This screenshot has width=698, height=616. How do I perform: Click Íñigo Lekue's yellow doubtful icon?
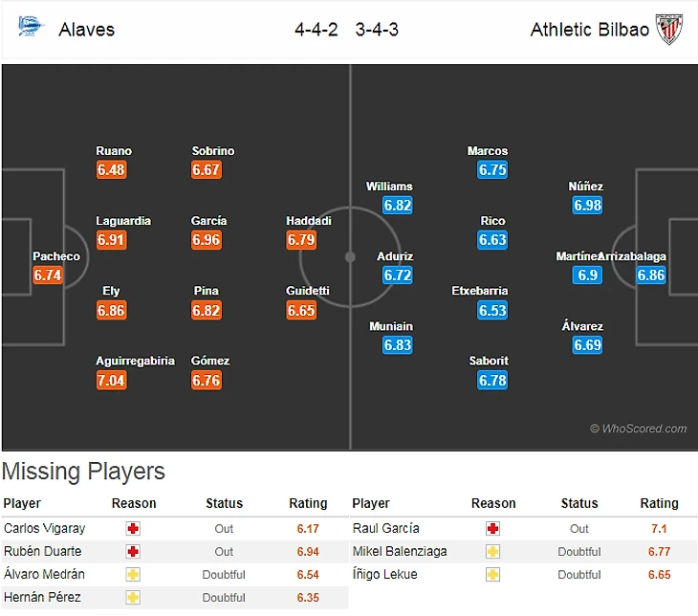tap(492, 574)
